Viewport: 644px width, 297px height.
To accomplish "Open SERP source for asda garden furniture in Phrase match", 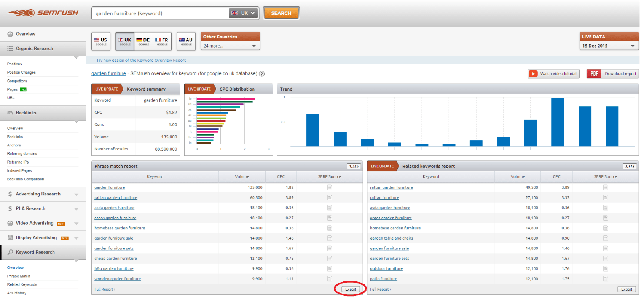I will click(x=330, y=208).
